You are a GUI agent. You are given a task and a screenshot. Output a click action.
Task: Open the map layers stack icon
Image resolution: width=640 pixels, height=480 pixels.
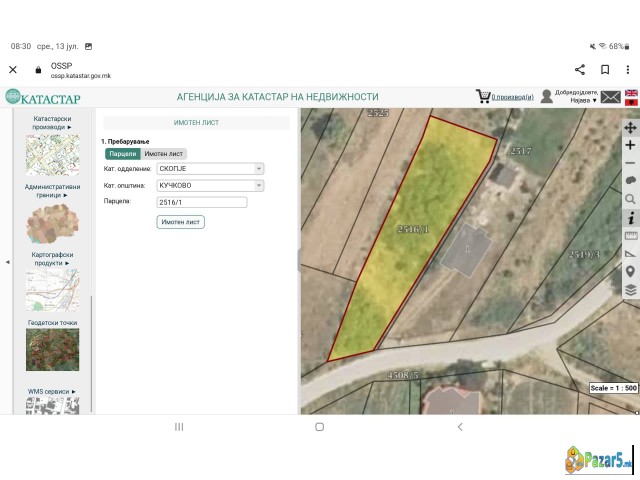(630, 289)
